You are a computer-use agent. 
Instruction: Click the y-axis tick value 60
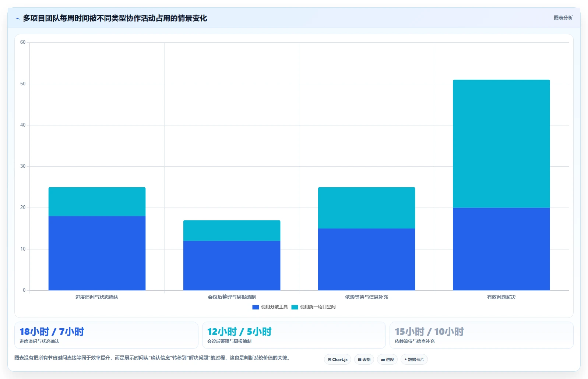pos(23,42)
